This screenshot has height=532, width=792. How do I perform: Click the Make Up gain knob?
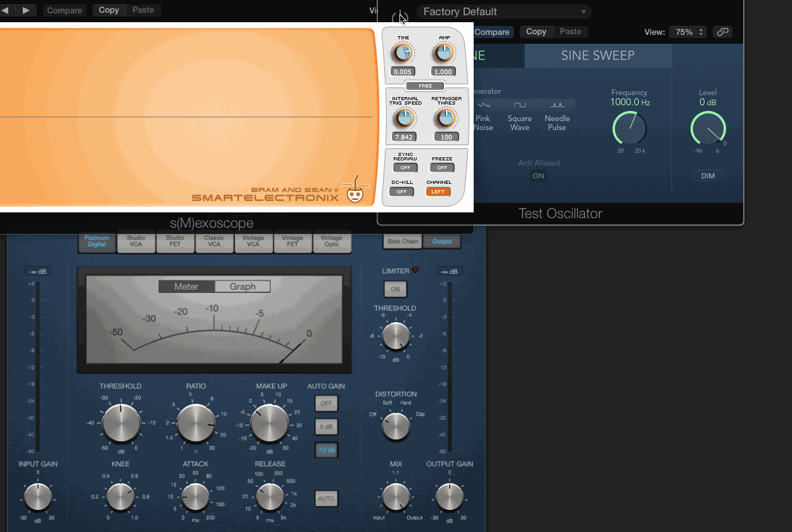point(270,423)
